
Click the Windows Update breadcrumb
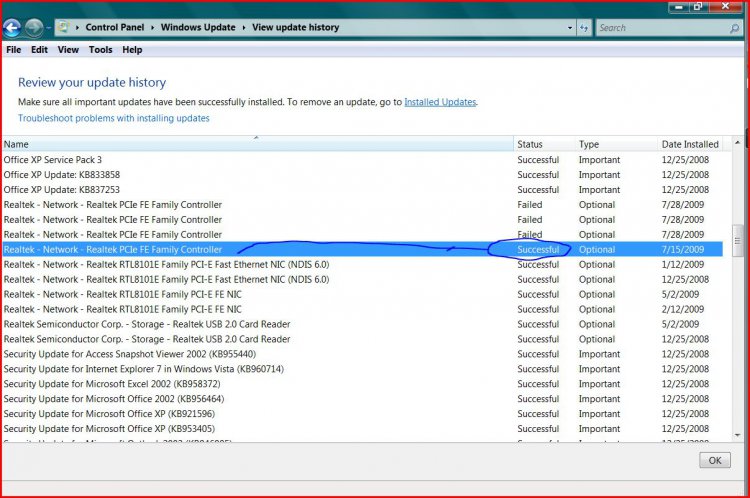198,27
